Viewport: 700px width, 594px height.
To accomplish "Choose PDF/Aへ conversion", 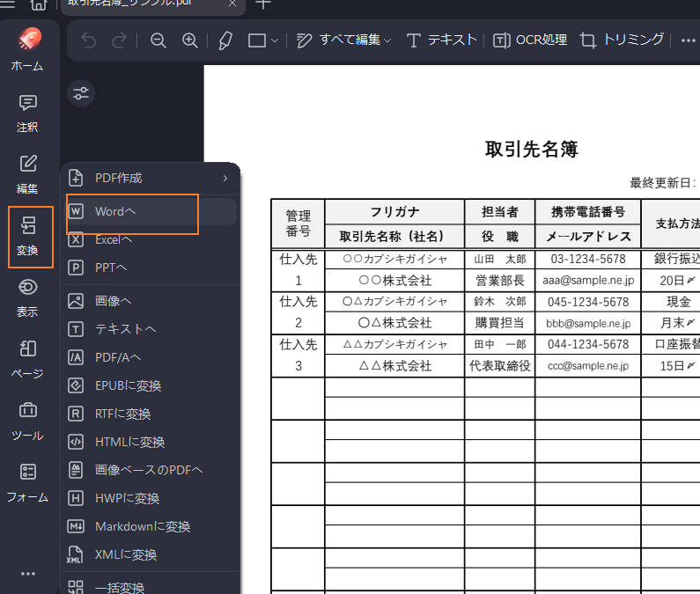I will click(x=151, y=357).
